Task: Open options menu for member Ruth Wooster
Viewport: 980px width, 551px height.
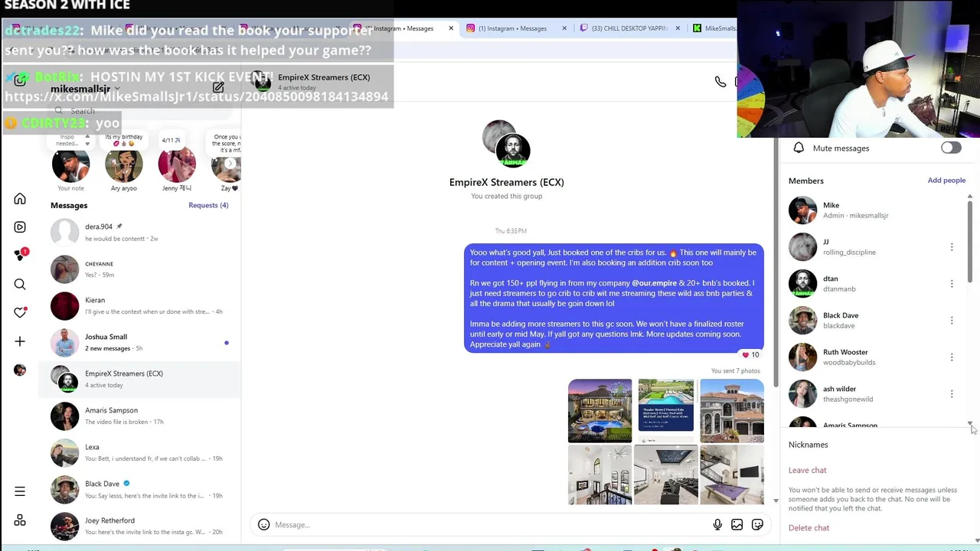Action: 952,357
